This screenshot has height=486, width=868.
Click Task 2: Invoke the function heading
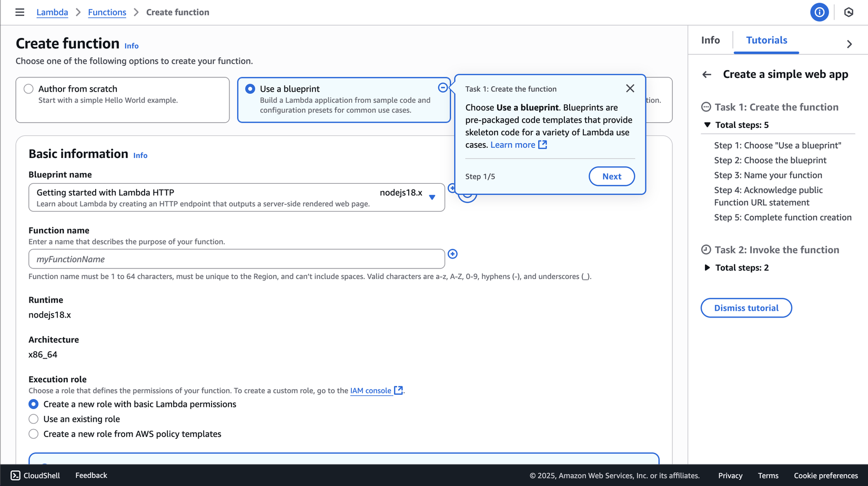click(777, 250)
